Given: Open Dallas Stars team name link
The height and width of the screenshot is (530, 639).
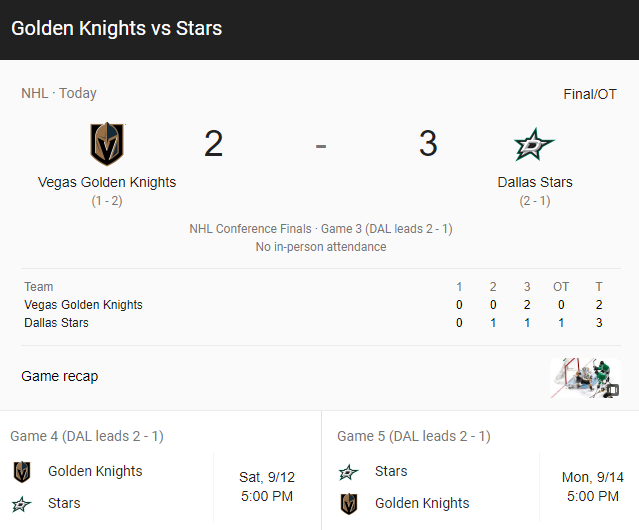Looking at the screenshot, I should point(535,183).
